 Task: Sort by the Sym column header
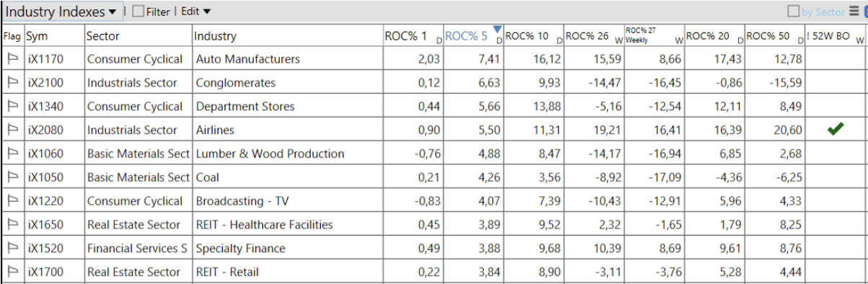[54, 36]
